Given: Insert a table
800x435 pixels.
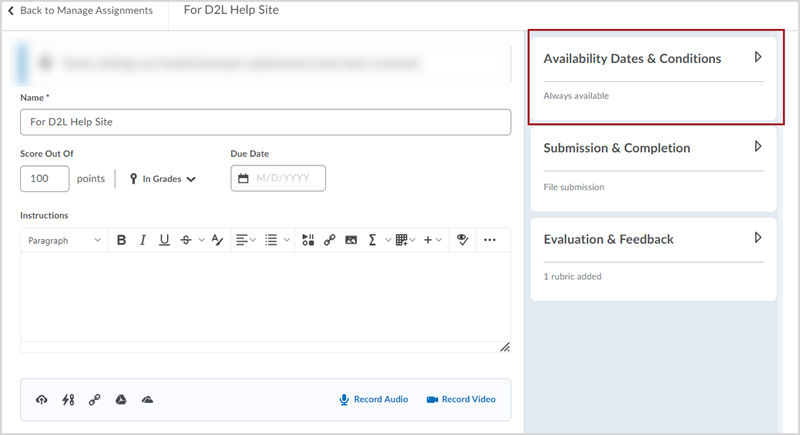Looking at the screenshot, I should 402,240.
